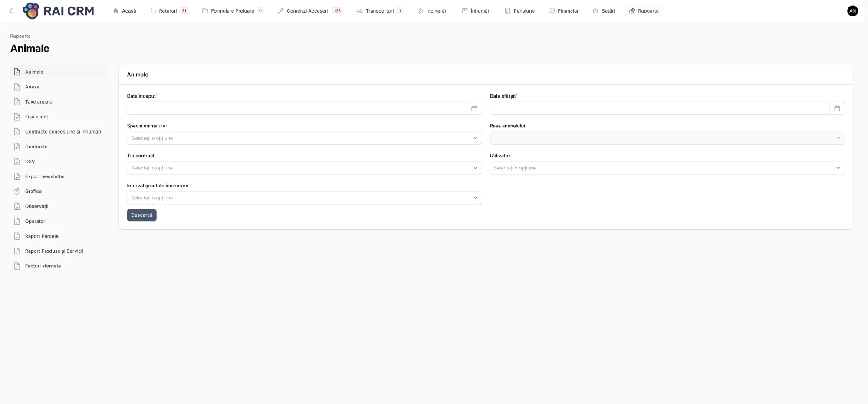868x404 pixels.
Task: Click into the Data început input field
Action: [x=296, y=108]
